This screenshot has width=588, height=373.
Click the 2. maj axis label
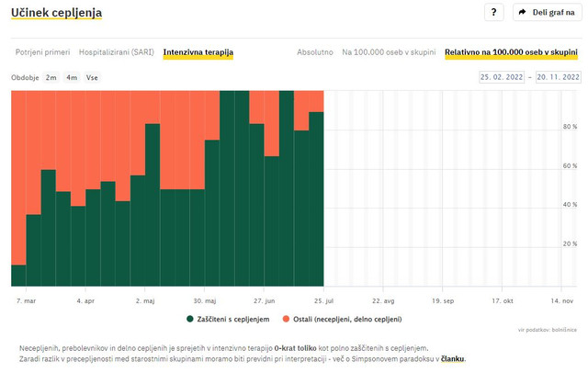[x=145, y=300]
